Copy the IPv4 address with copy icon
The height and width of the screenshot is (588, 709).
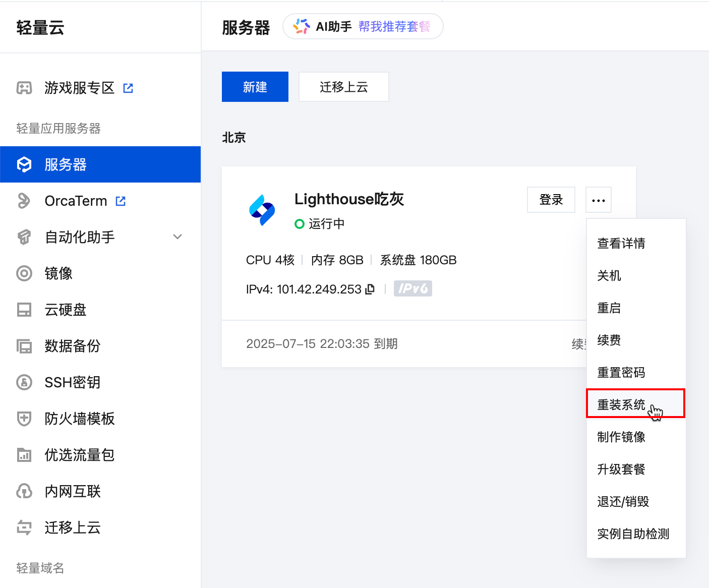[x=370, y=289]
